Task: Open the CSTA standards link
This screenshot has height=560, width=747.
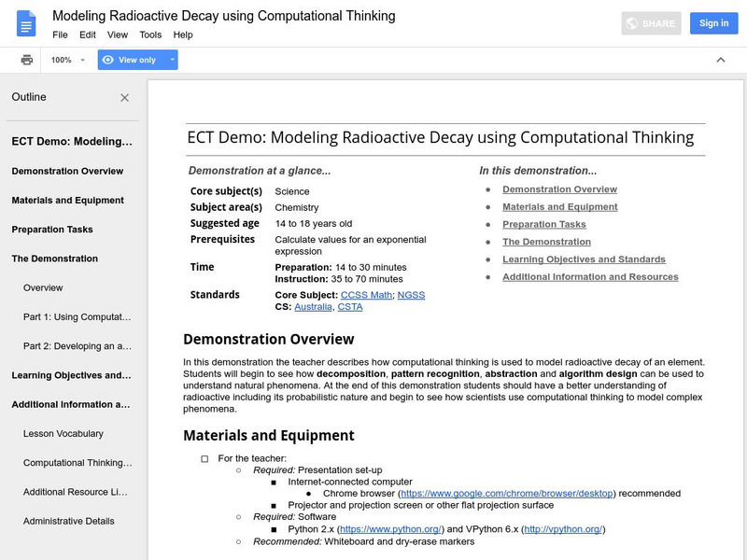Action: [350, 307]
